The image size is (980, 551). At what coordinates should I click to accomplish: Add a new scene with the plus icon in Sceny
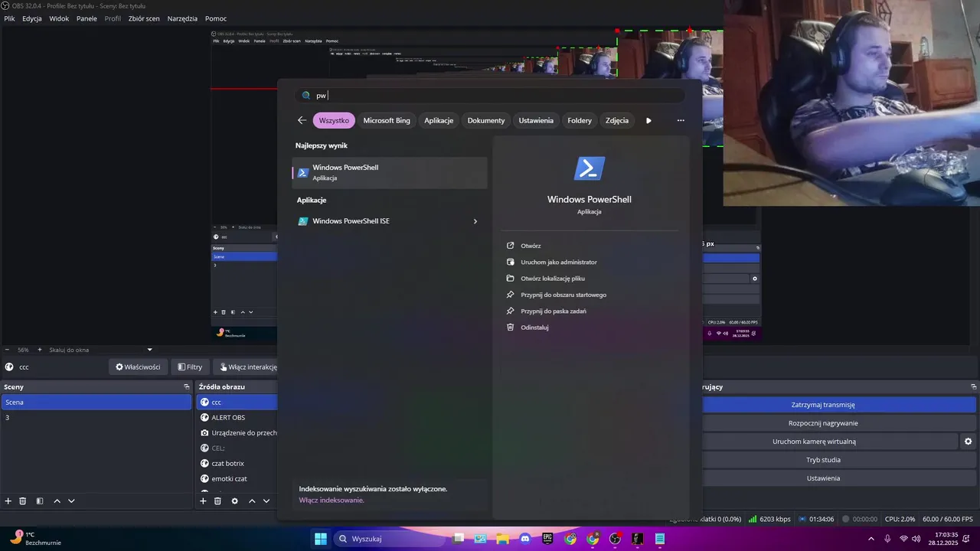[x=8, y=501]
